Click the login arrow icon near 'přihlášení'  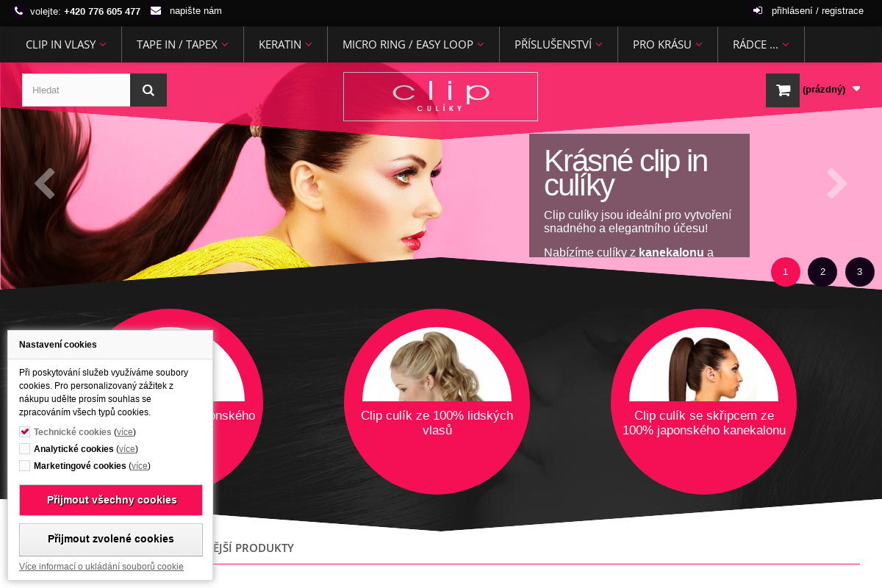pyautogui.click(x=758, y=10)
